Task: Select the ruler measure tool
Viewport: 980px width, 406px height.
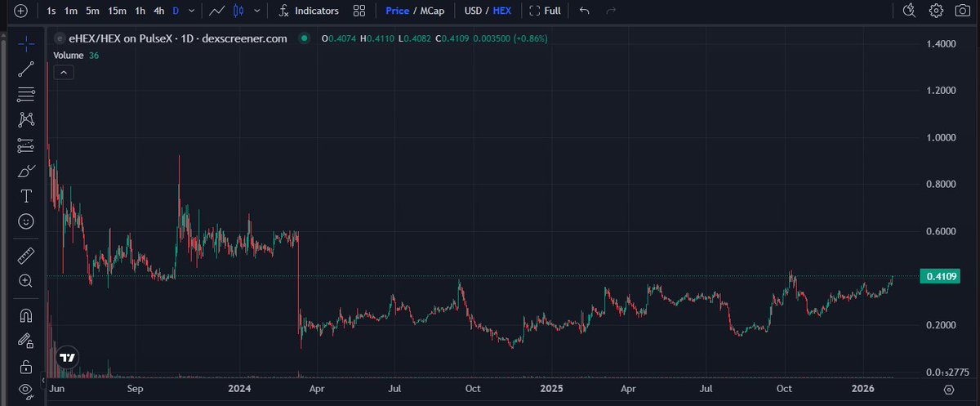Action: 26,256
